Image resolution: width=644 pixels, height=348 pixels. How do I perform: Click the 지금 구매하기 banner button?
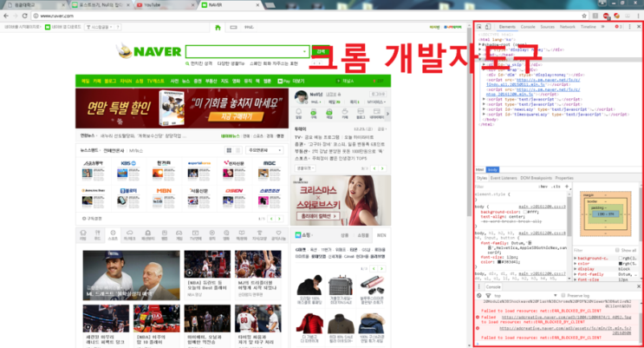(x=236, y=116)
